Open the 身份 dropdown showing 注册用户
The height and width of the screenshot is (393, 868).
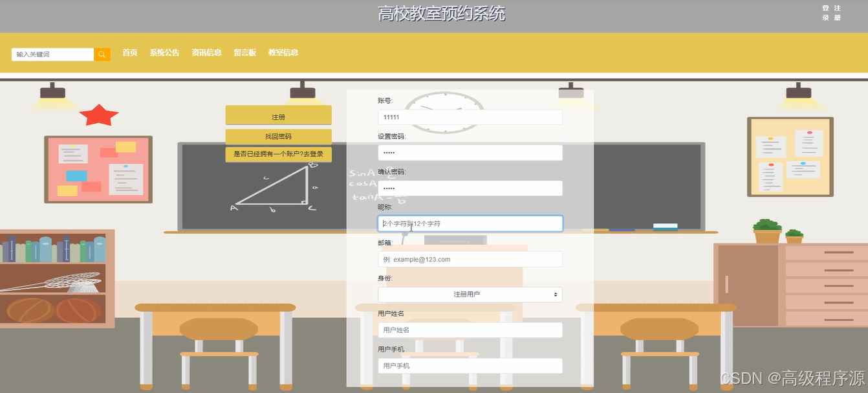tap(470, 295)
